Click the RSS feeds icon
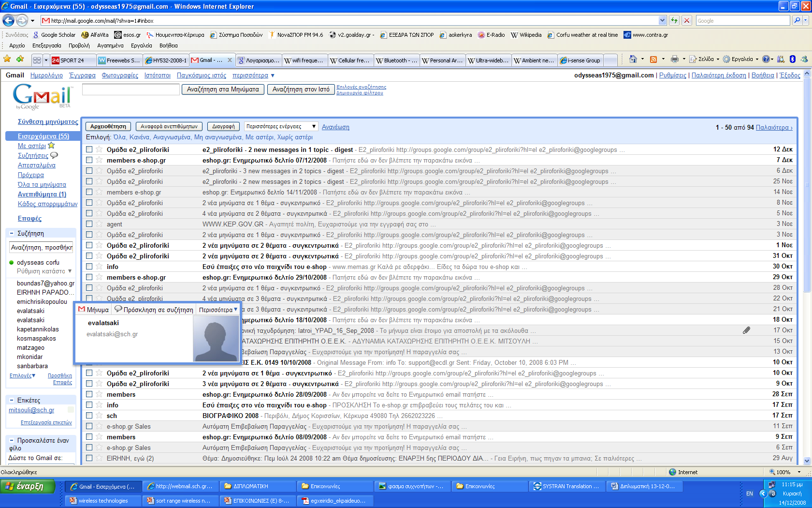 [653, 59]
